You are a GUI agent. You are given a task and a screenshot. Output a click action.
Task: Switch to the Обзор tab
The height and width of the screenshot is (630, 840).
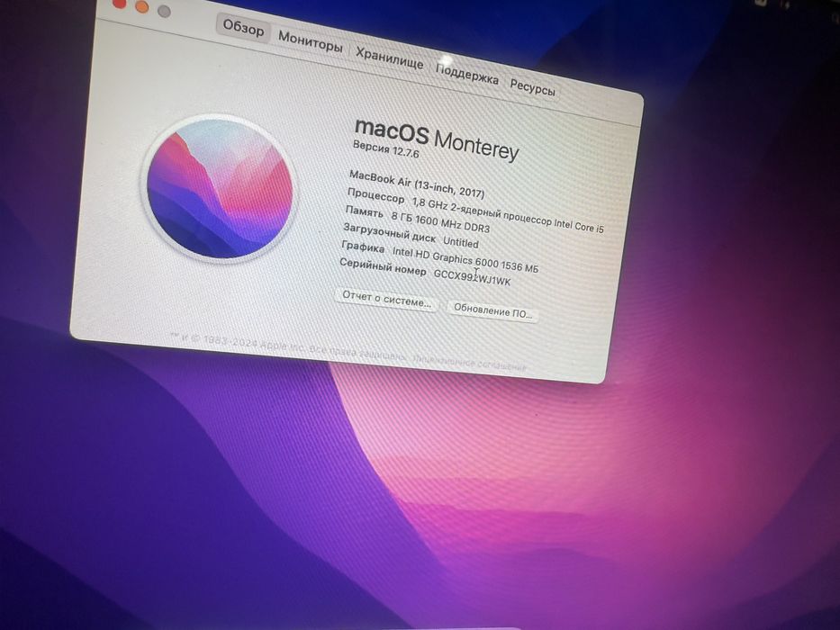point(244,27)
